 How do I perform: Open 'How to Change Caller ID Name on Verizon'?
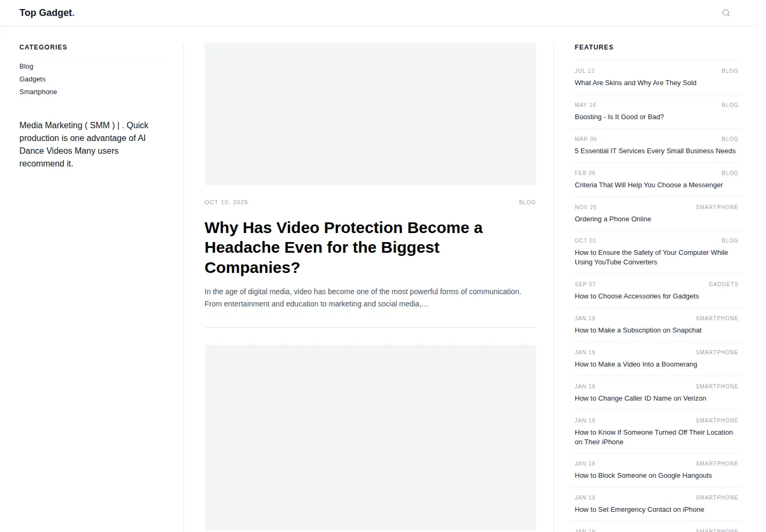[640, 398]
